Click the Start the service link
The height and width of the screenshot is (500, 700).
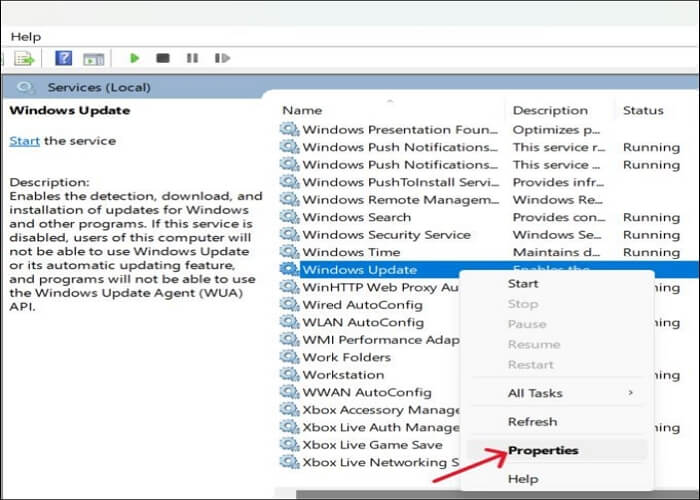[x=24, y=141]
